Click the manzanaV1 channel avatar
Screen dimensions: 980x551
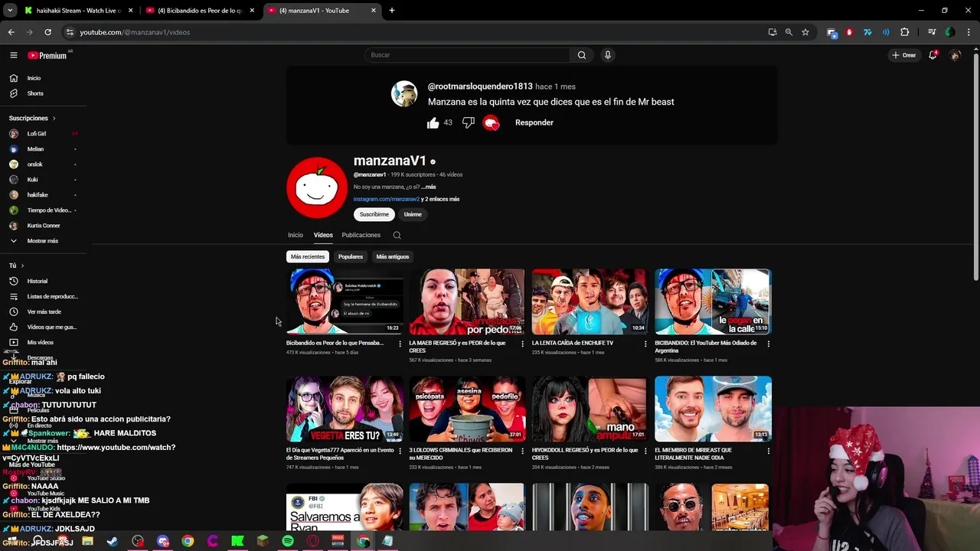[x=317, y=187]
